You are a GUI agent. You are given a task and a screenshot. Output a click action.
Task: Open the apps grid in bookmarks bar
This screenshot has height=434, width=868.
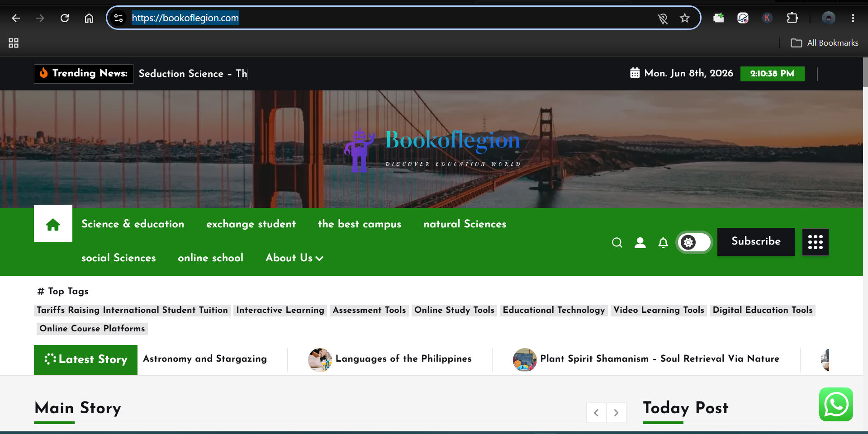click(14, 43)
